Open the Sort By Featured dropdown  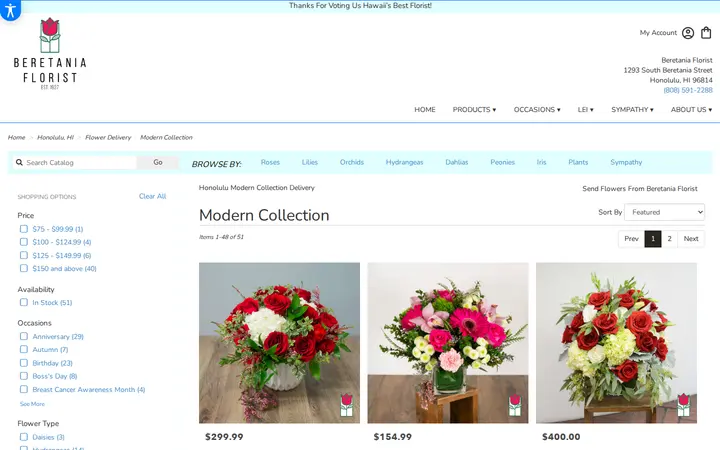pos(664,212)
